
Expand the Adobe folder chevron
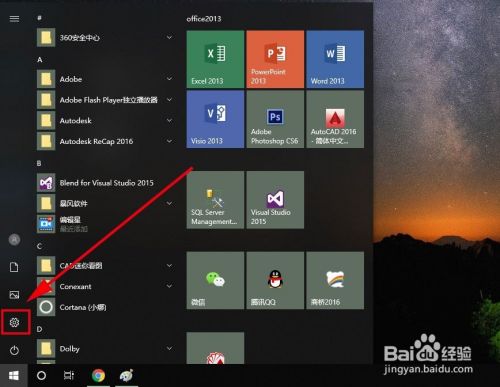coord(169,79)
